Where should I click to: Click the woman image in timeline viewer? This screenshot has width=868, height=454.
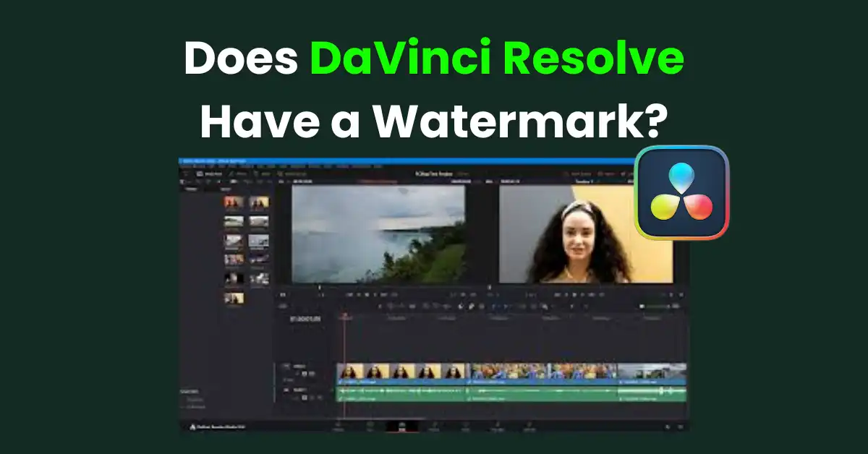pos(587,234)
